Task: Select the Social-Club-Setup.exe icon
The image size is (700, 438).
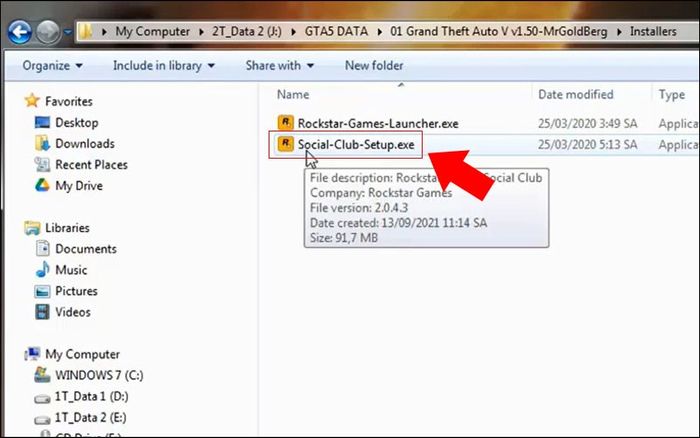Action: pyautogui.click(x=286, y=144)
